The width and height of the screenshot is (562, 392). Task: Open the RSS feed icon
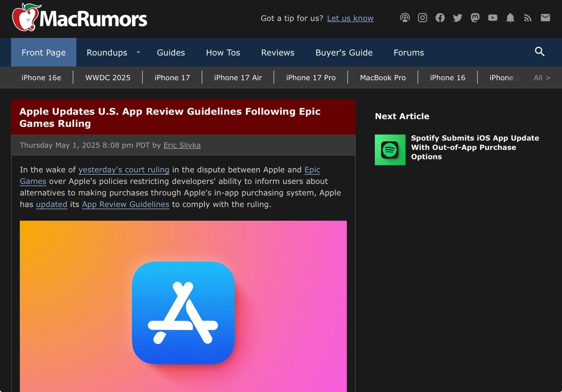(x=528, y=18)
